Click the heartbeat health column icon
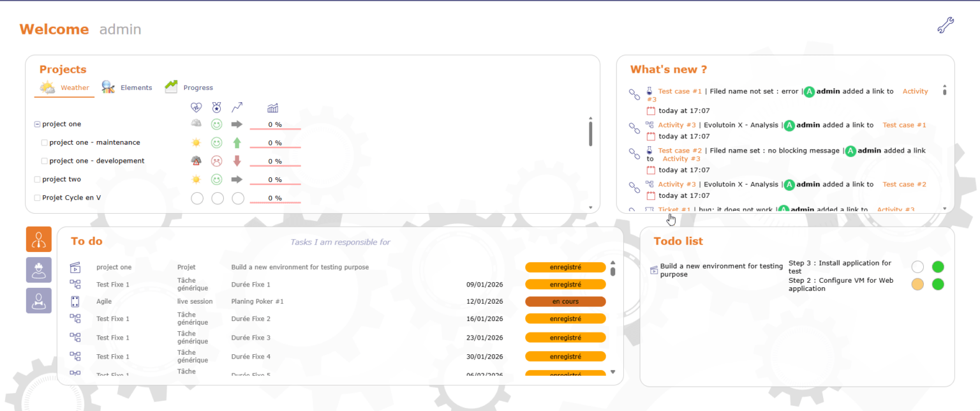The height and width of the screenshot is (411, 980). pos(197,108)
